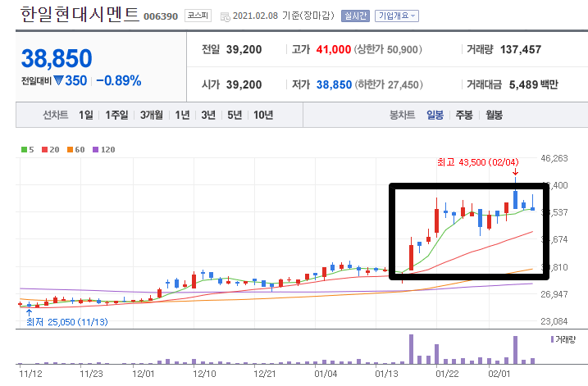Select the 1일 line chart period
The image size is (588, 386).
85,115
